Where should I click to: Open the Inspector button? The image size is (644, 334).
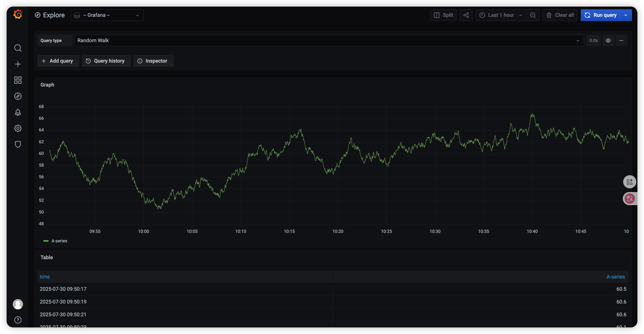[x=153, y=61]
